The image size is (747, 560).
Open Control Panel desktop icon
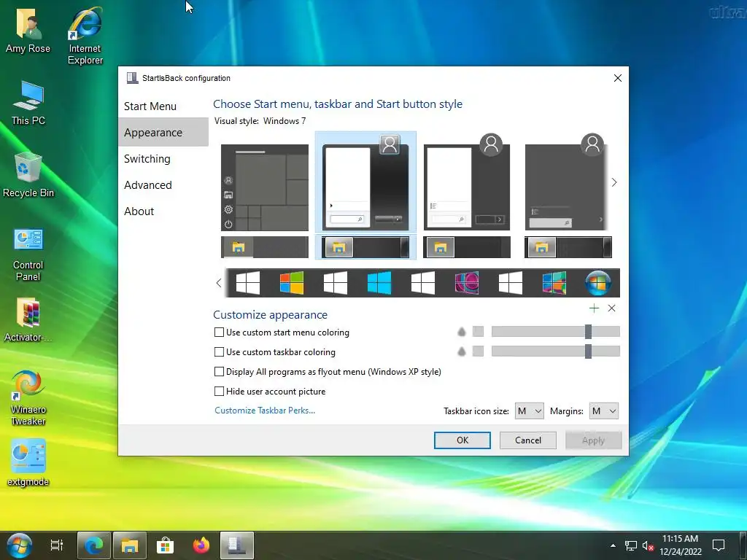[x=28, y=254]
